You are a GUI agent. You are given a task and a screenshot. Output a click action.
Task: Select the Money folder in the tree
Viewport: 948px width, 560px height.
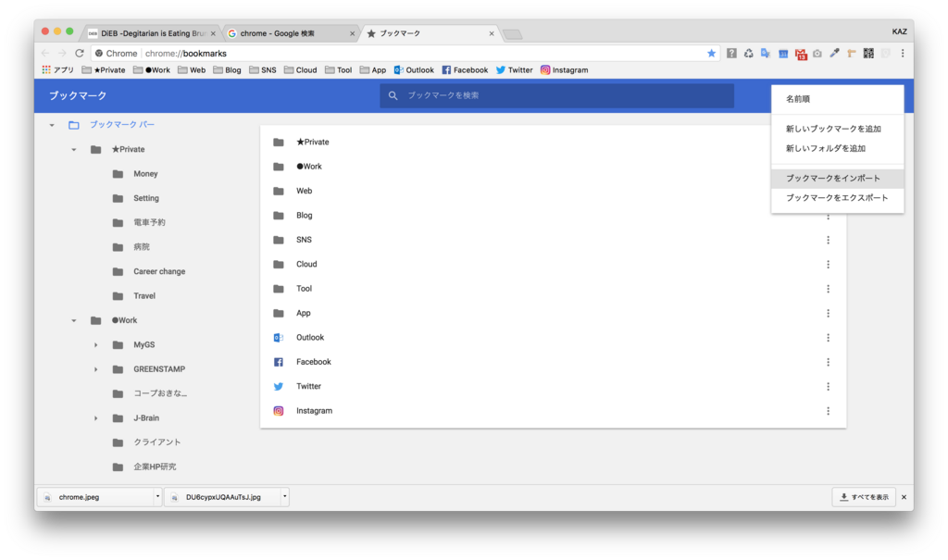pyautogui.click(x=145, y=174)
